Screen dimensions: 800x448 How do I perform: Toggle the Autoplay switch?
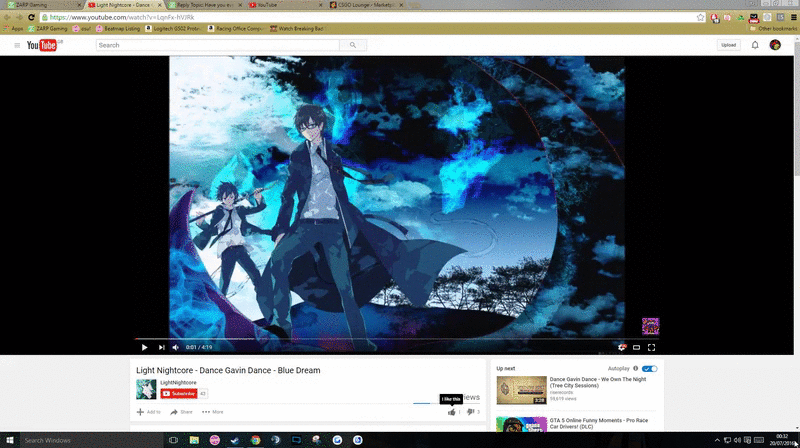[649, 368]
